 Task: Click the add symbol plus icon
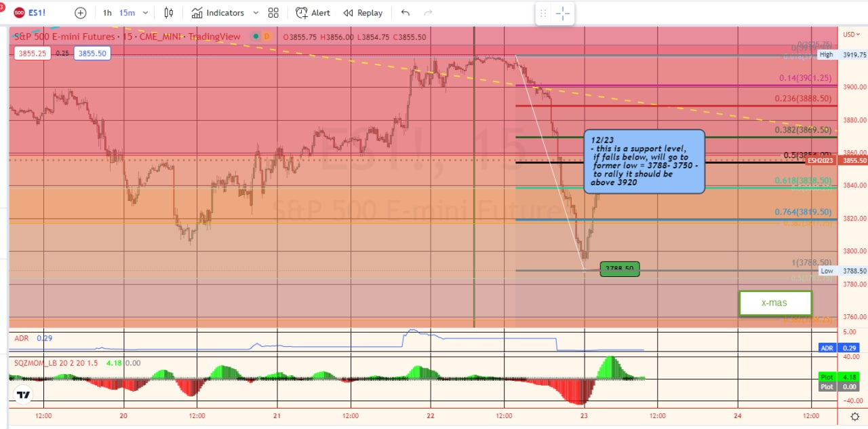click(x=81, y=12)
